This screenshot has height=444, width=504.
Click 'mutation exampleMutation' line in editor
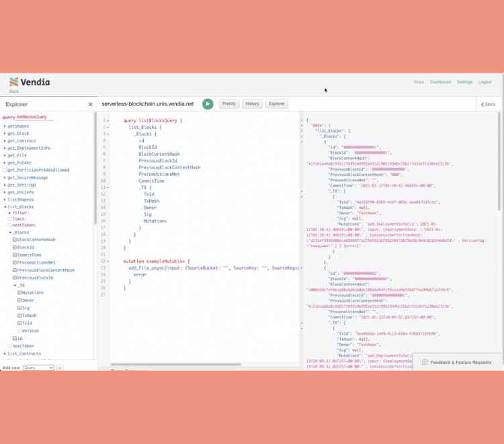coord(157,261)
